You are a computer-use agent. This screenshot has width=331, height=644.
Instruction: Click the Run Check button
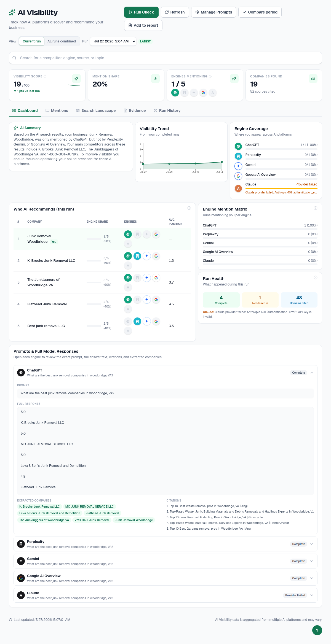pos(141,12)
